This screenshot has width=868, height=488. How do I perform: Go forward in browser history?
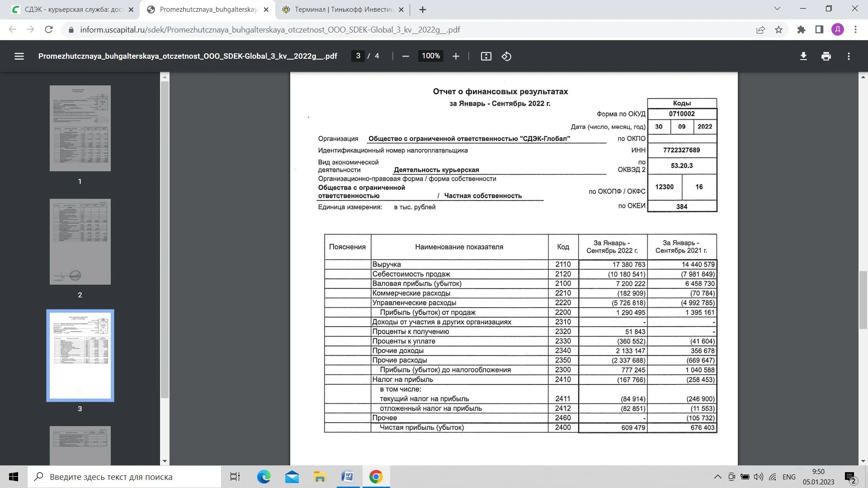tap(30, 29)
